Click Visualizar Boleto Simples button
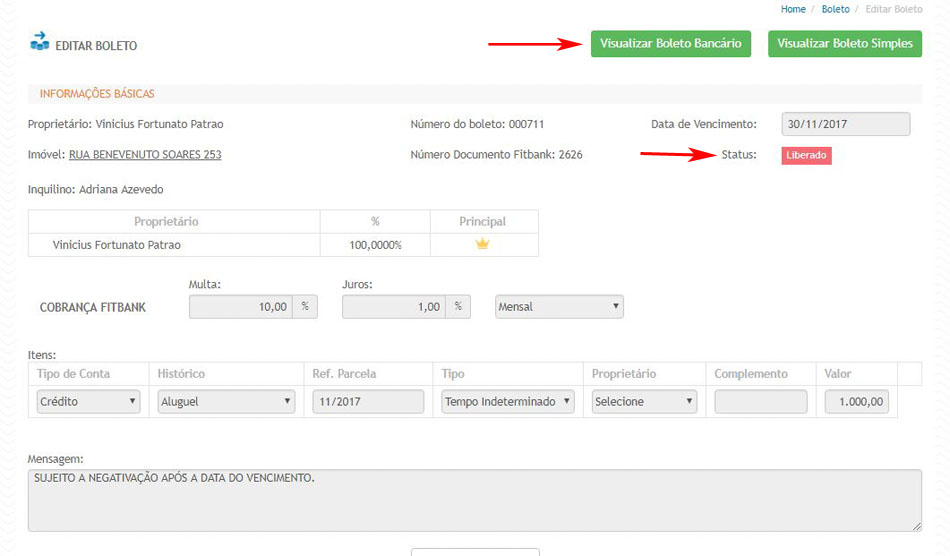 (x=845, y=44)
